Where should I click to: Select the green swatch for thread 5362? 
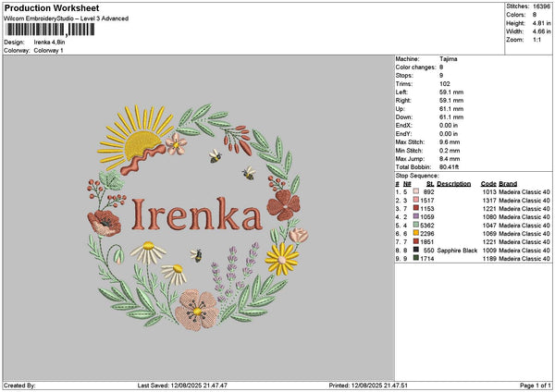pos(417,225)
